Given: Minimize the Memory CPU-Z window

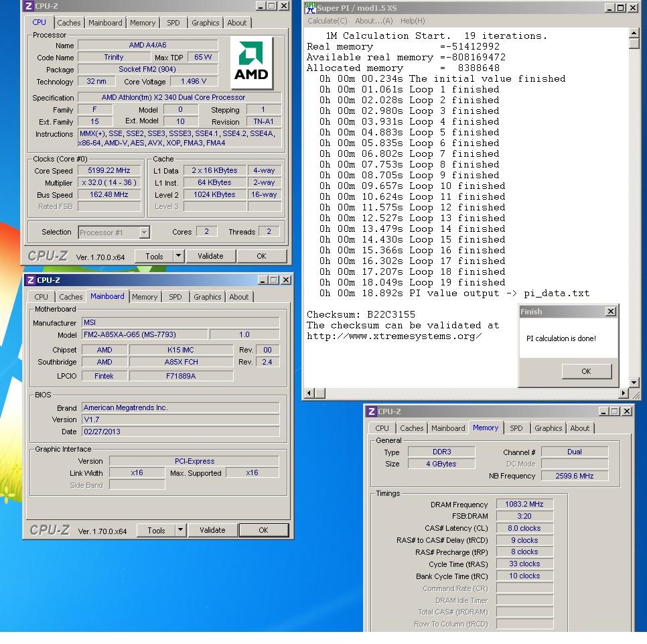Looking at the screenshot, I should pos(603,411).
